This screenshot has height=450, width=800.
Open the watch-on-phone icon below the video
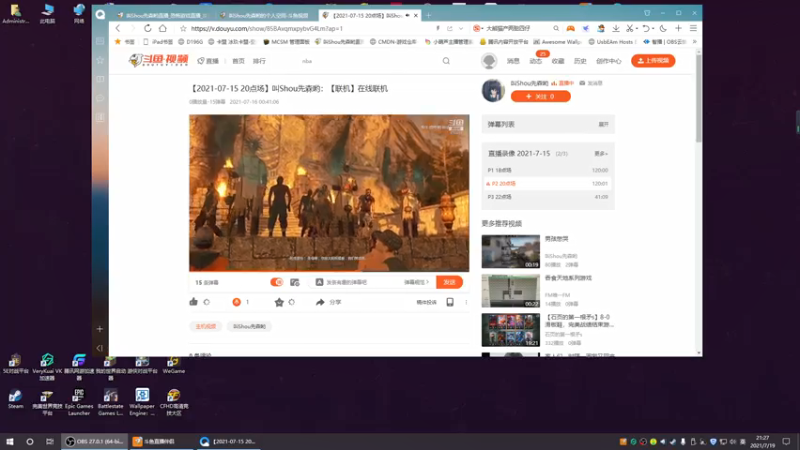click(x=450, y=302)
